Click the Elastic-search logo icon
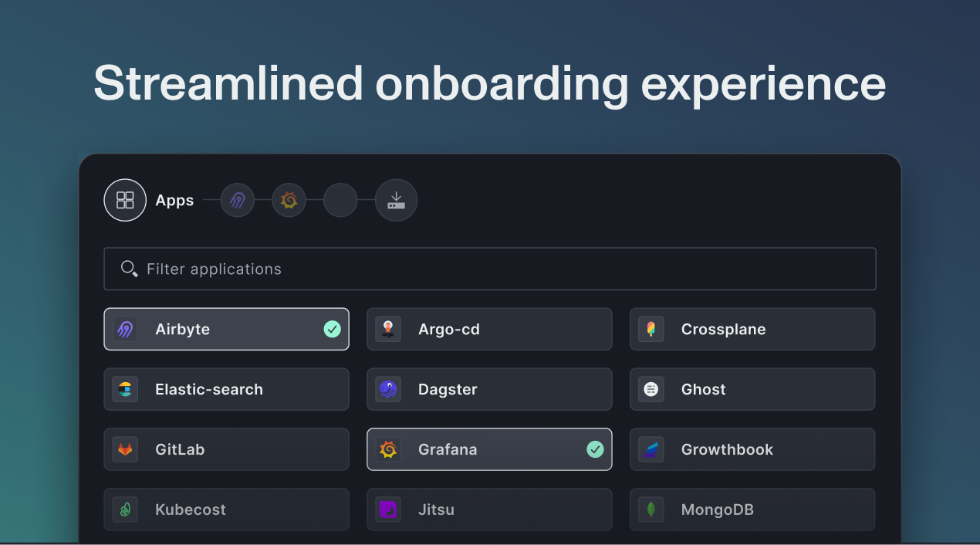 (x=125, y=389)
